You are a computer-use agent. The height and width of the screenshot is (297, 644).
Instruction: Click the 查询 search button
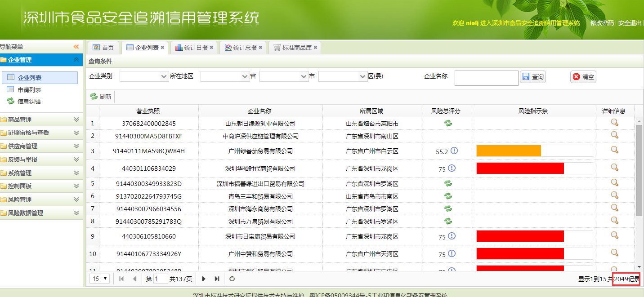(533, 77)
